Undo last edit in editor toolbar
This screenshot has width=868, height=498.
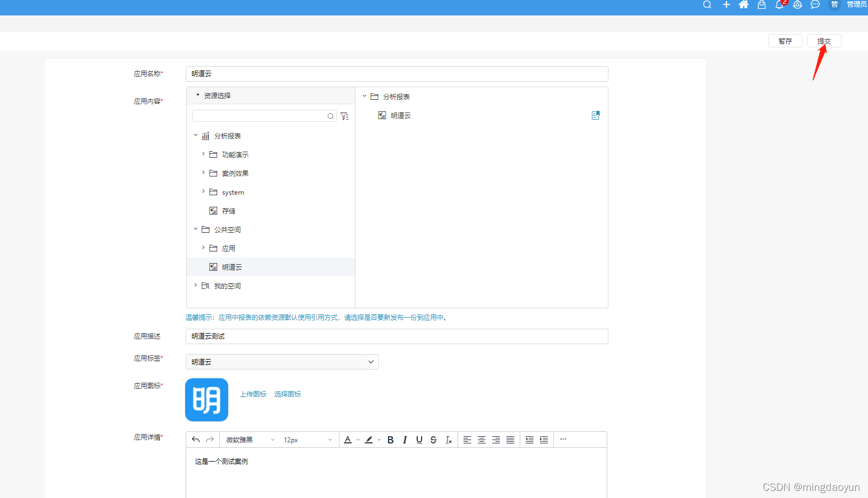(196, 440)
